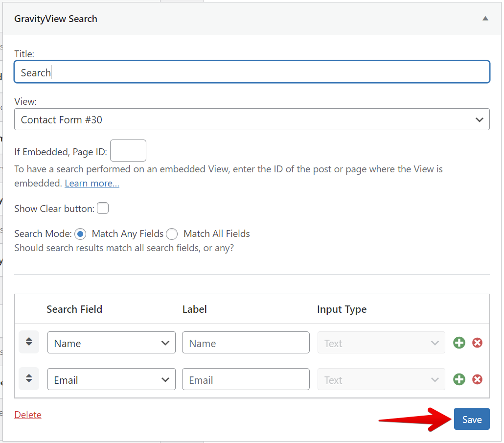Delete the search widget
The image size is (504, 443).
pos(27,415)
